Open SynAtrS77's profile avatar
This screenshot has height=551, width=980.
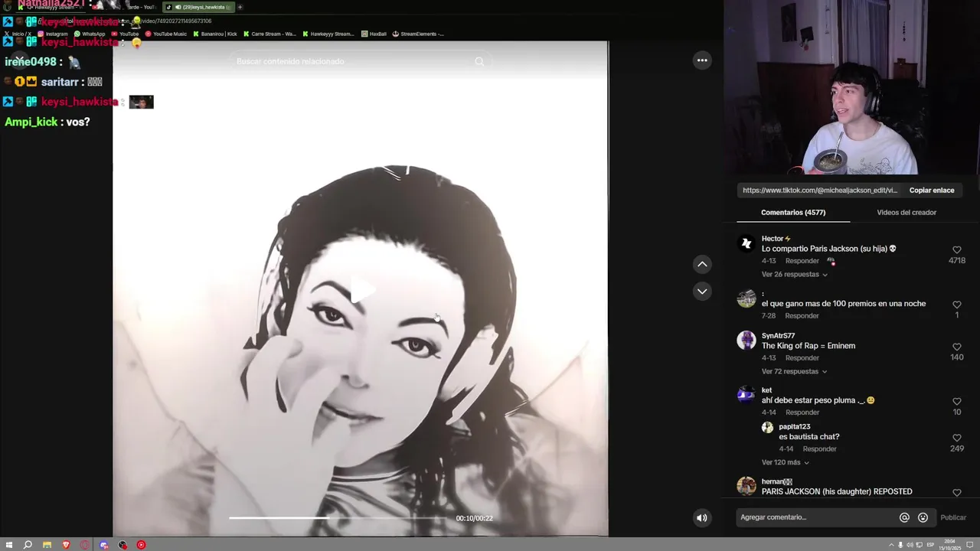746,341
